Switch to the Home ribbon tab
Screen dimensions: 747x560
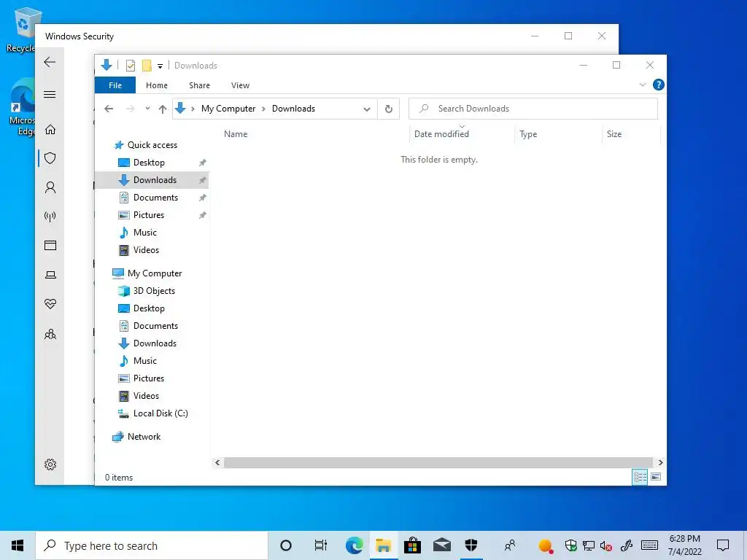click(157, 85)
